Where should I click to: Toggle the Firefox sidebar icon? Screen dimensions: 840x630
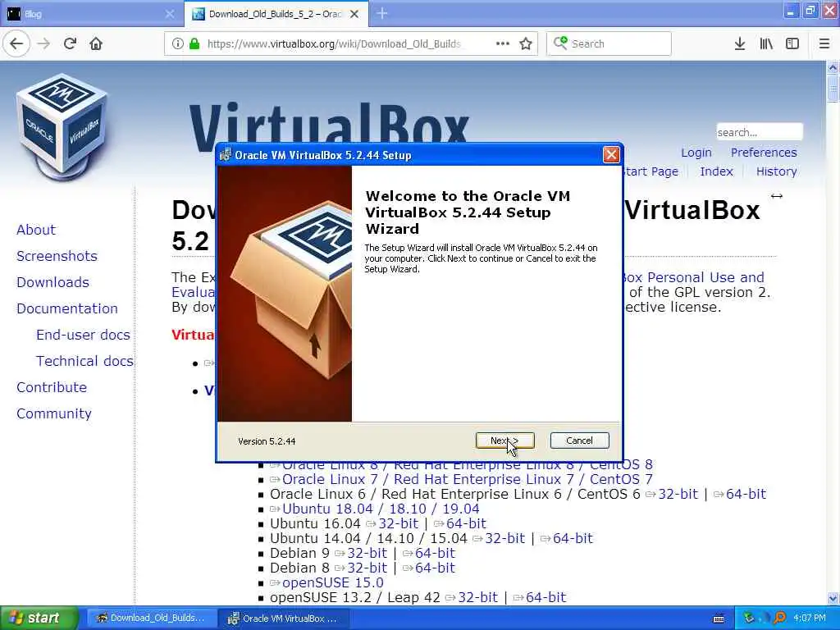click(792, 43)
